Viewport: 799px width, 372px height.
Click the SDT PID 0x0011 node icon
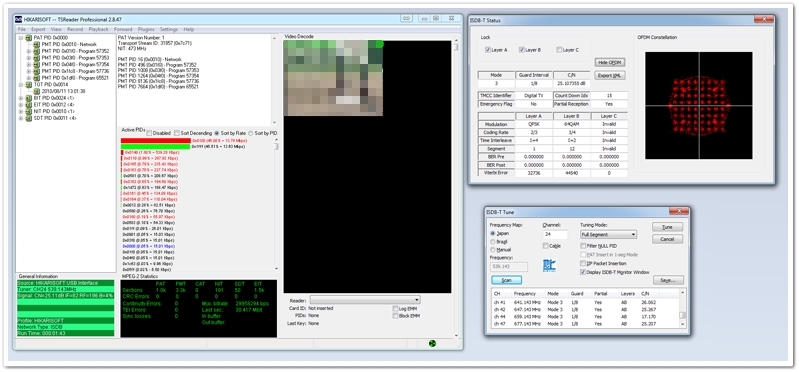click(29, 118)
